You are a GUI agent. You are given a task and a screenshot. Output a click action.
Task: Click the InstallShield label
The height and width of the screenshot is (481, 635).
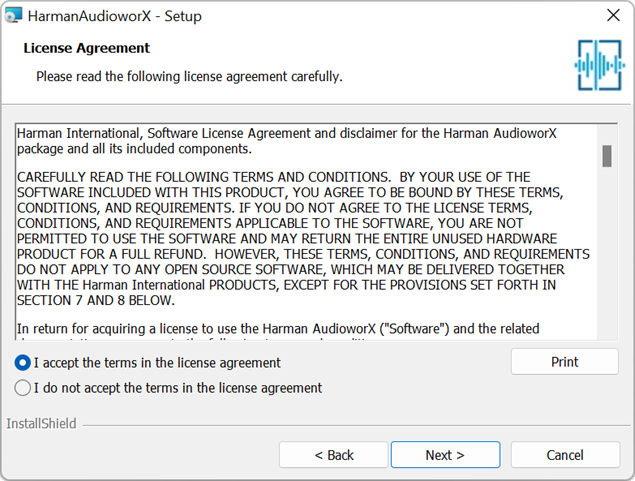(41, 424)
